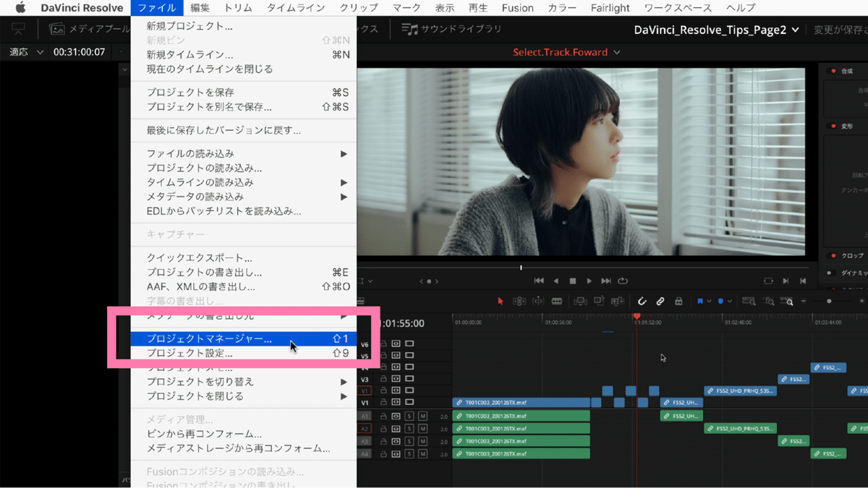The height and width of the screenshot is (488, 868).
Task: Disable the V3 video track
Action: pyautogui.click(x=409, y=379)
